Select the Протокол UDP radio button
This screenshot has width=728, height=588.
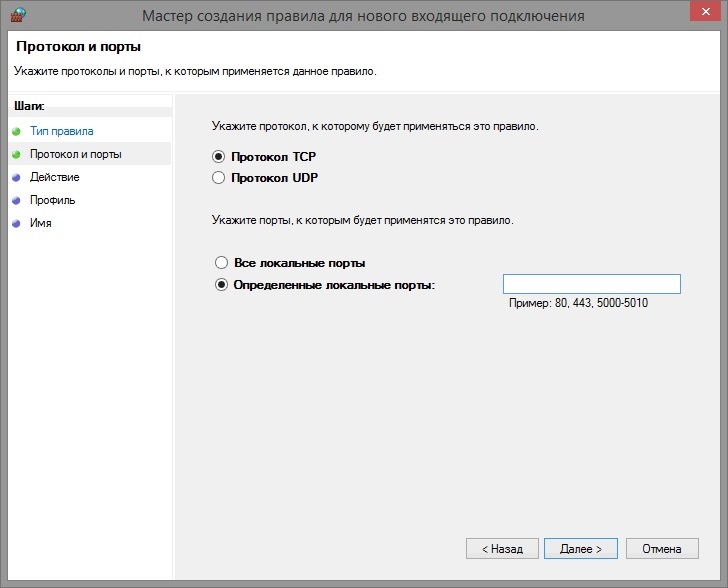220,178
